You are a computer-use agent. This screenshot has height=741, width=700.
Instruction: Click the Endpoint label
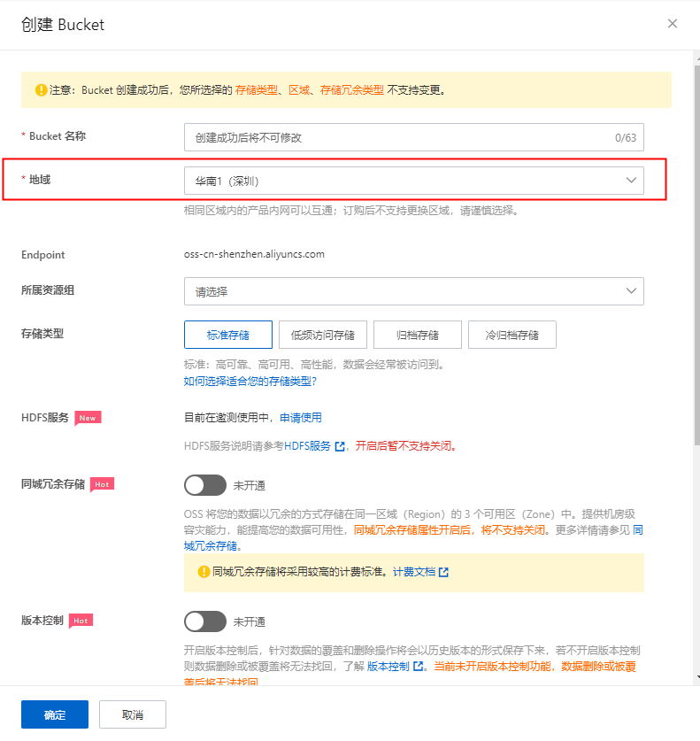(x=43, y=255)
